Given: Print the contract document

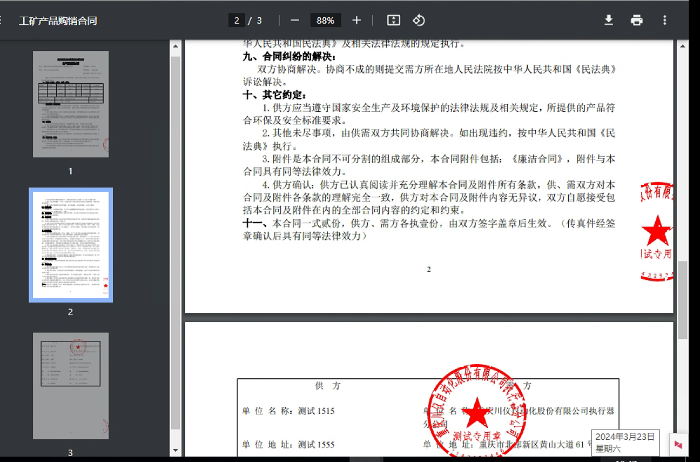Looking at the screenshot, I should coord(636,20).
